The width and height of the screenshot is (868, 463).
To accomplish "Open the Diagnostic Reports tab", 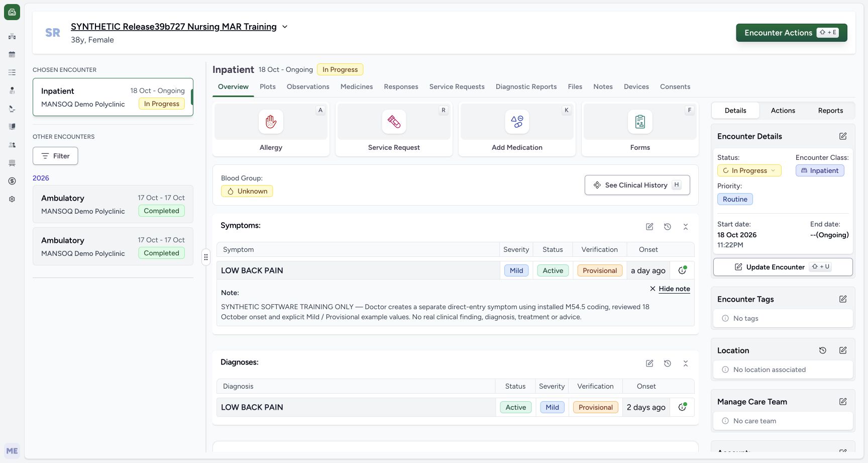I will 526,86.
